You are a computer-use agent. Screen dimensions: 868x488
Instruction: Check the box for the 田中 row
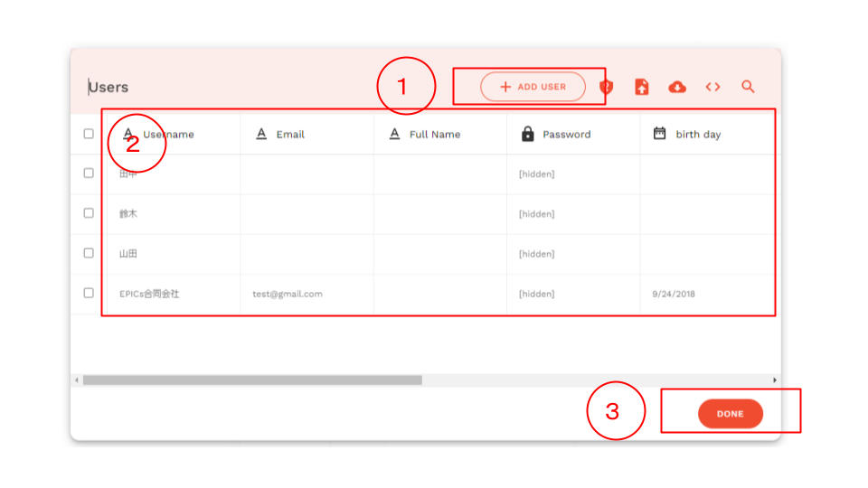click(89, 174)
